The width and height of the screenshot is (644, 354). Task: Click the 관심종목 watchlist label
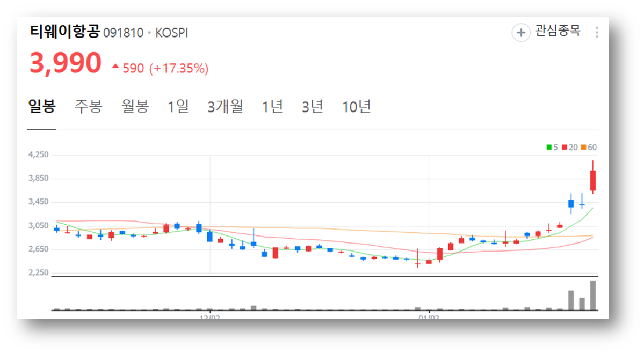tap(558, 31)
